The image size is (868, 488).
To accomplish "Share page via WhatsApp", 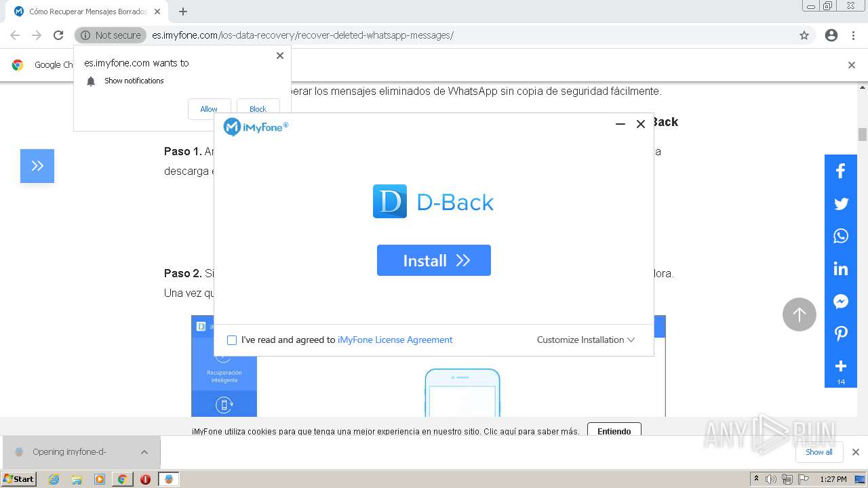I will click(x=841, y=236).
